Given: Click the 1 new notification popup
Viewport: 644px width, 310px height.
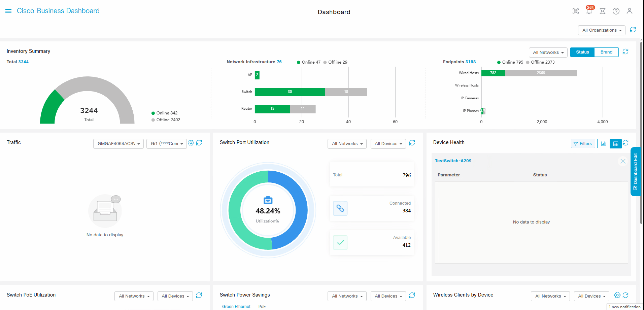Looking at the screenshot, I should 624,307.
